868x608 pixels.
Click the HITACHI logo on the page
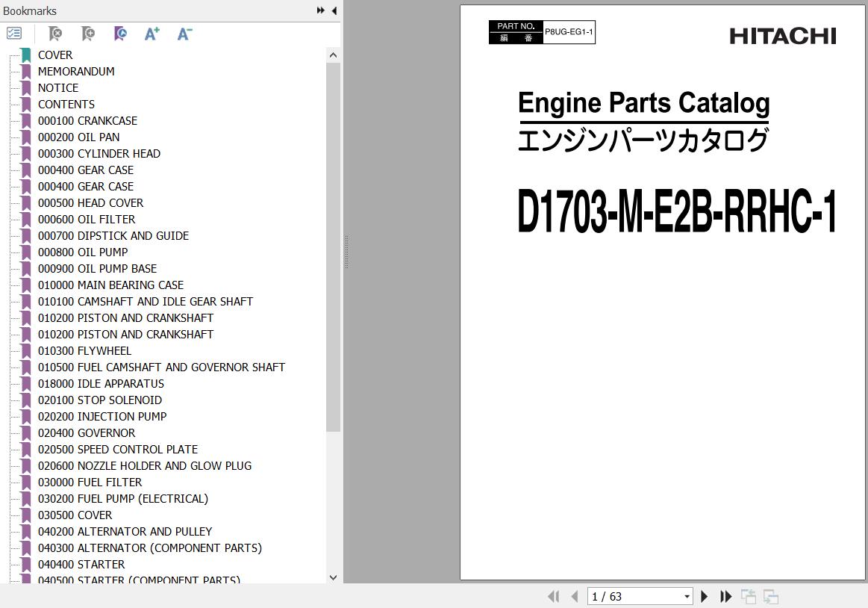coord(783,37)
